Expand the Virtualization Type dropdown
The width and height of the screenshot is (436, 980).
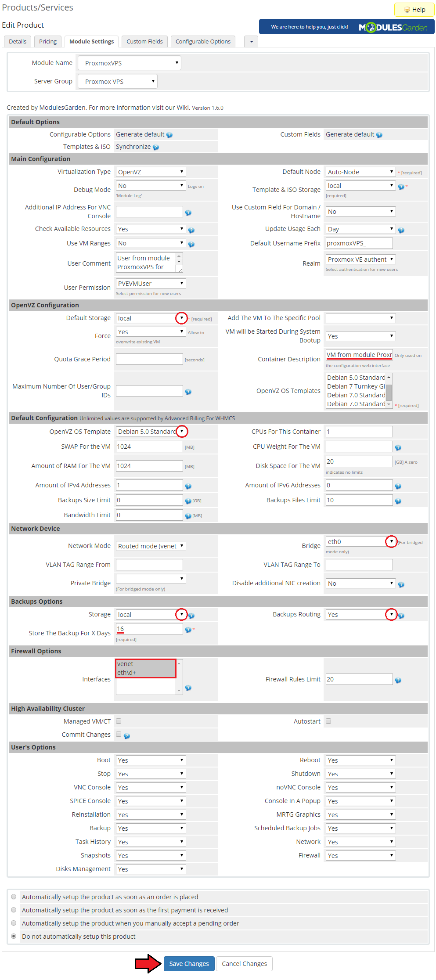pos(151,172)
